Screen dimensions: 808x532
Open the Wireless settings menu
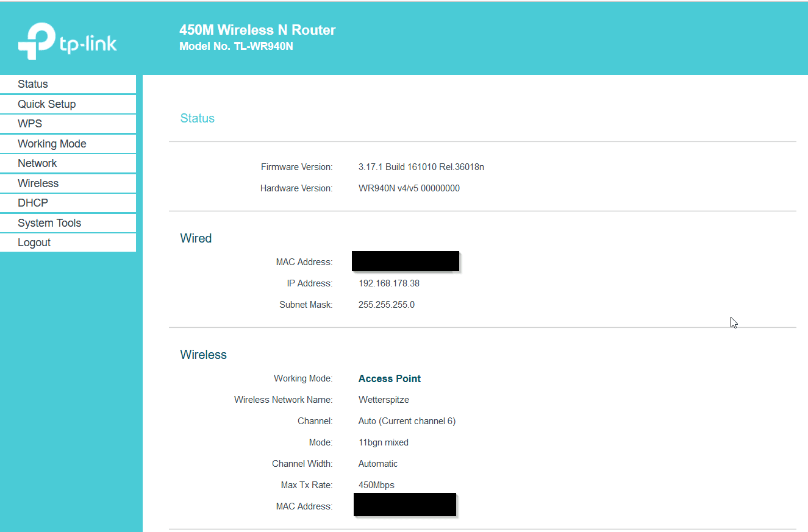[x=68, y=183]
